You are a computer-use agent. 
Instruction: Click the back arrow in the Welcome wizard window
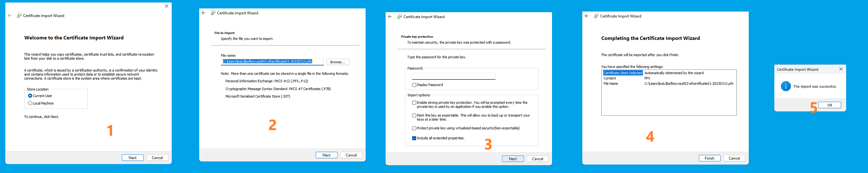(x=10, y=16)
